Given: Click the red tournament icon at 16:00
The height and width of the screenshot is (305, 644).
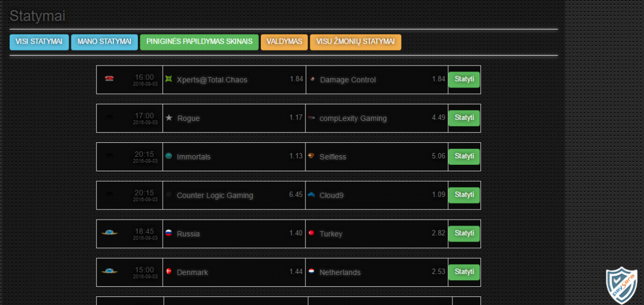Looking at the screenshot, I should click(x=109, y=79).
